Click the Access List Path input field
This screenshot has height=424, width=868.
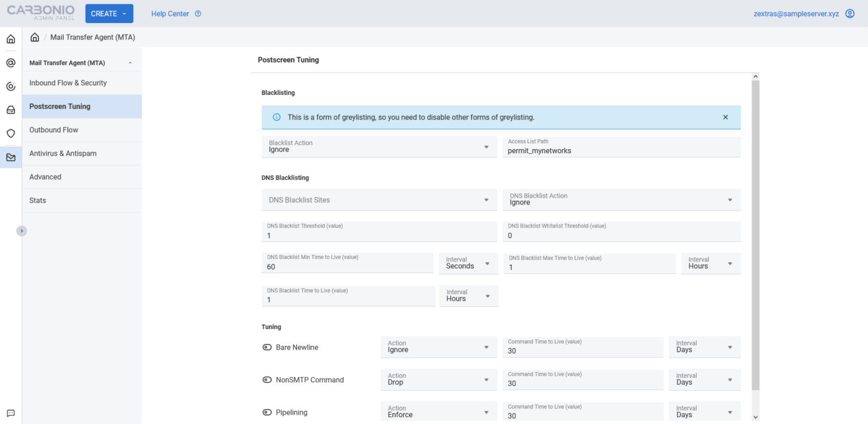click(621, 147)
